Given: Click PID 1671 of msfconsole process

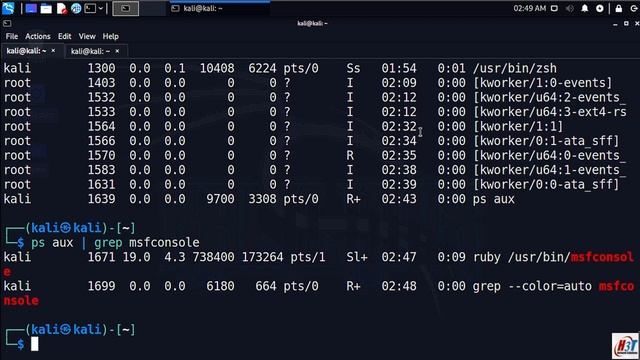Looking at the screenshot, I should (x=101, y=257).
